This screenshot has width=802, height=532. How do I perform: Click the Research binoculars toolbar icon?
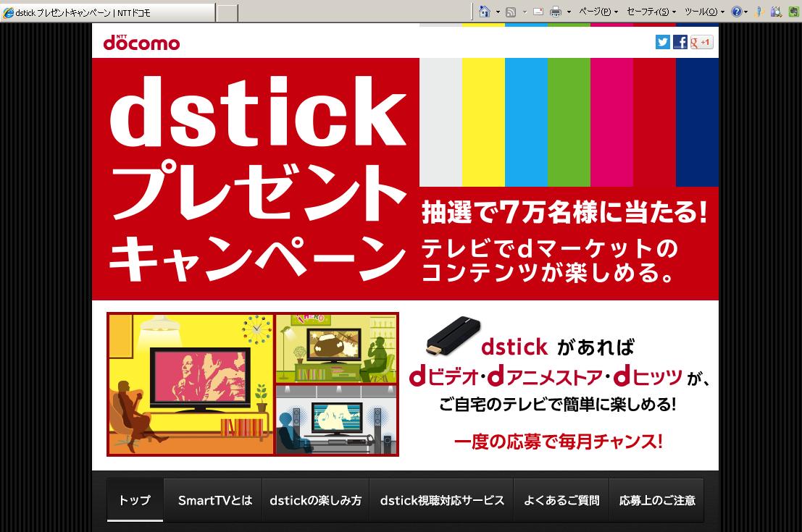pos(776,12)
